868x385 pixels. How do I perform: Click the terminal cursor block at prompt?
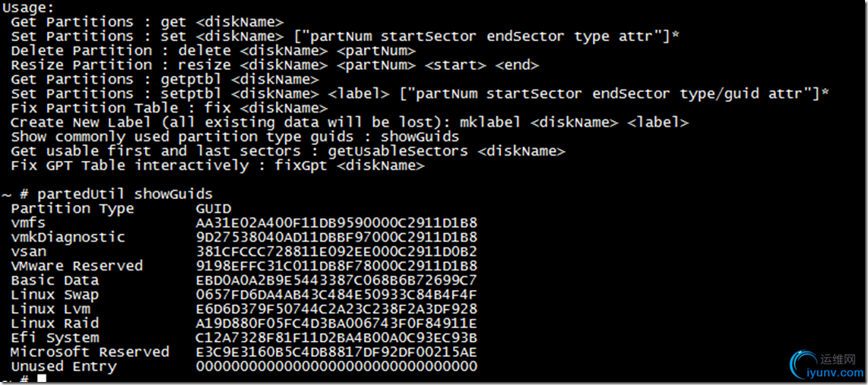click(x=41, y=379)
